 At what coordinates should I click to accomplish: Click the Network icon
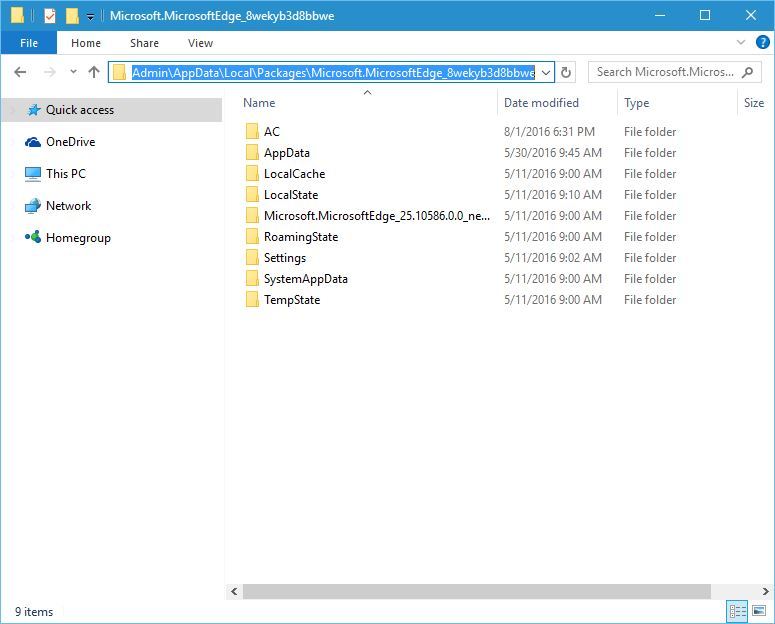33,206
